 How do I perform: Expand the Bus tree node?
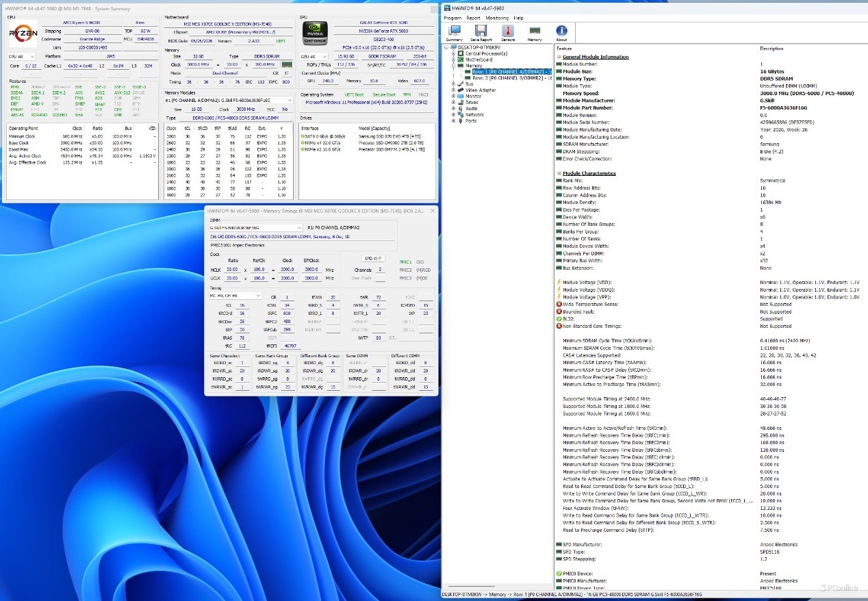pos(453,84)
